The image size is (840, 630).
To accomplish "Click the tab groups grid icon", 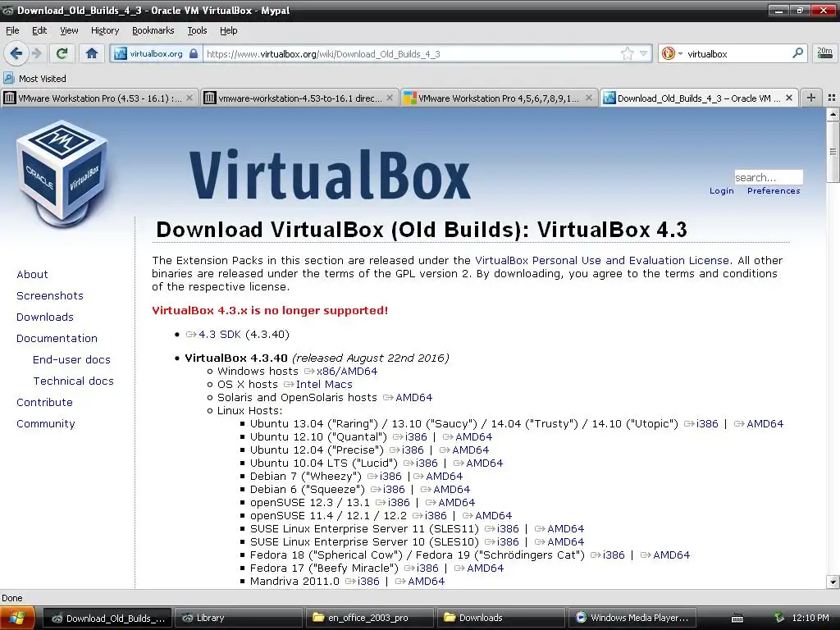I will pos(832,98).
